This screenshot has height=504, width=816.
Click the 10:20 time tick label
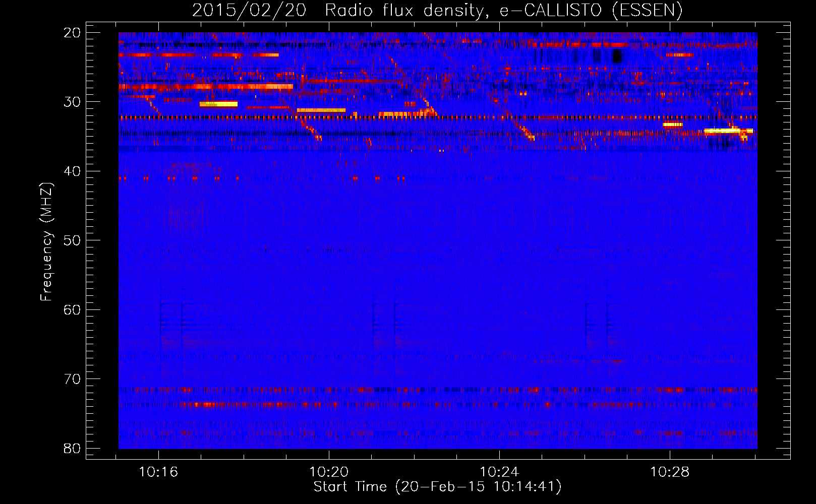[329, 472]
